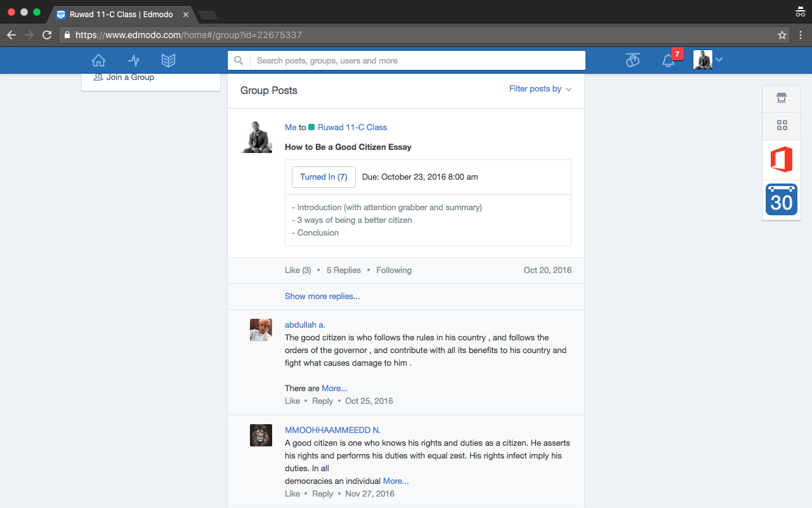The width and height of the screenshot is (812, 508).
Task: Open the store icon in right sidebar
Action: tap(782, 98)
